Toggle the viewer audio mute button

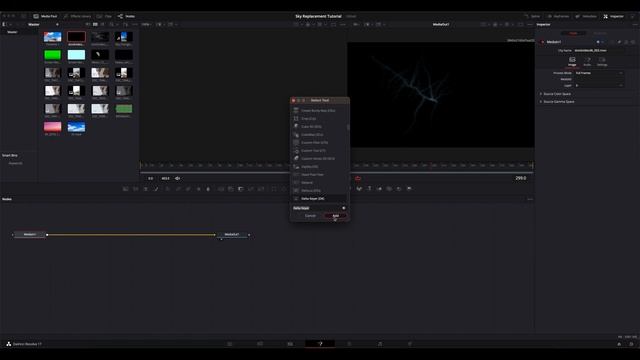pyautogui.click(x=178, y=178)
